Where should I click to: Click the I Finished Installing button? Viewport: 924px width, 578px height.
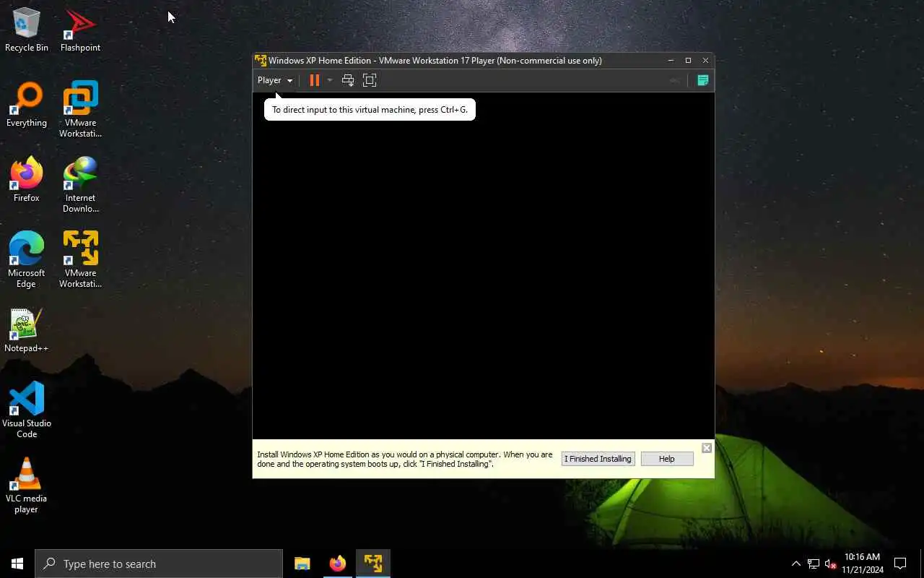pyautogui.click(x=598, y=459)
